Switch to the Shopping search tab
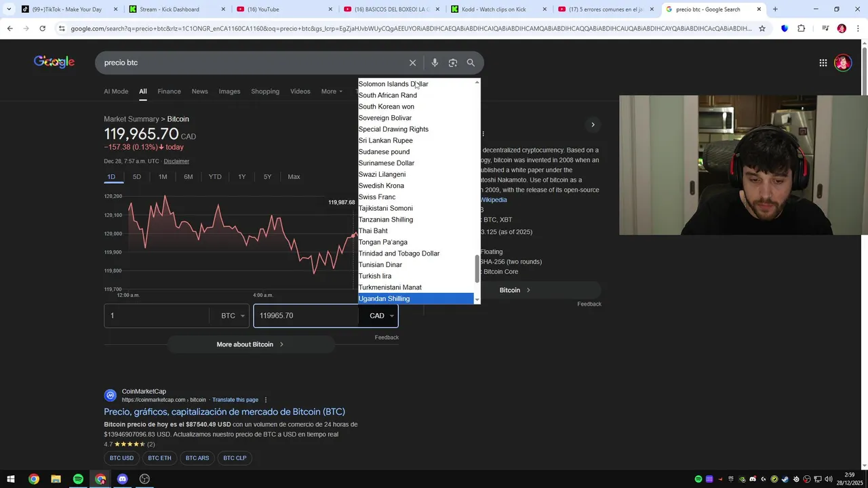Viewport: 868px width, 488px height. tap(265, 91)
